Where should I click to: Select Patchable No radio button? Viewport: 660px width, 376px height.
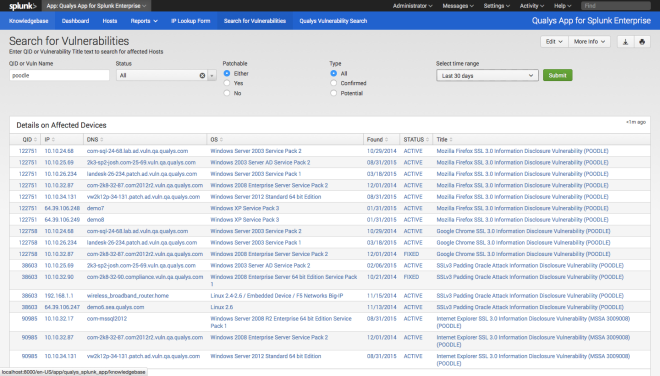pyautogui.click(x=227, y=93)
